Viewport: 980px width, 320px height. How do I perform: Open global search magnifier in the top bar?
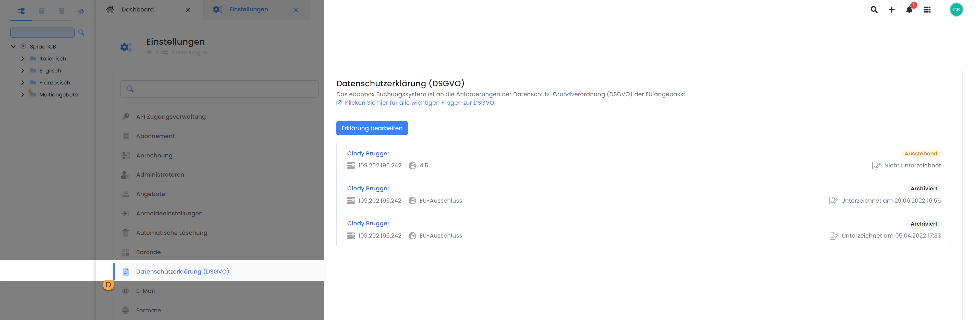point(874,10)
